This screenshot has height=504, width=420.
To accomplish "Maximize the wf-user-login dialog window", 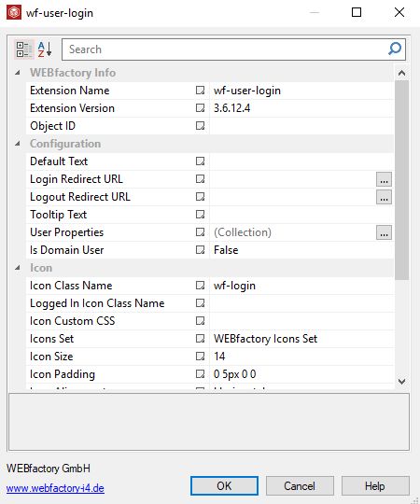I will [x=357, y=12].
